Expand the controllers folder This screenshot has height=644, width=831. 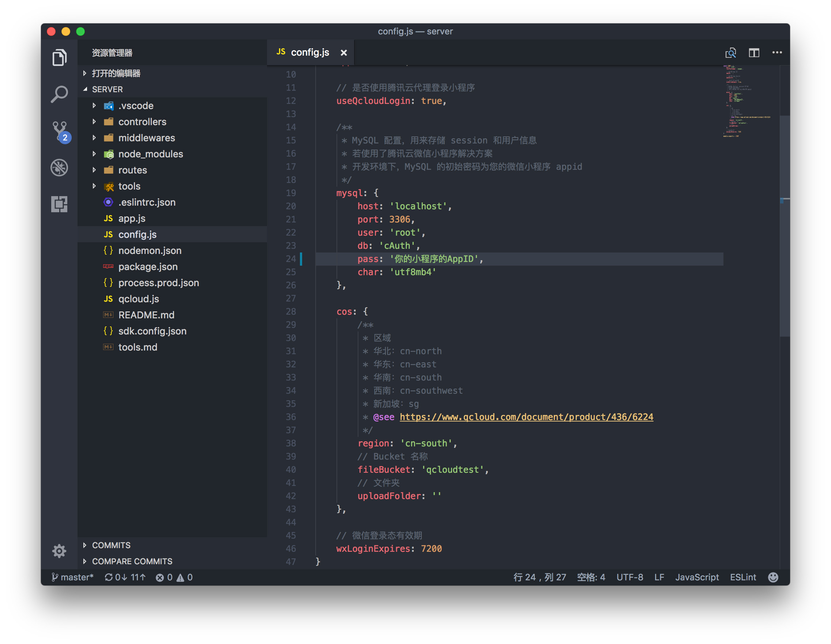[x=142, y=122]
